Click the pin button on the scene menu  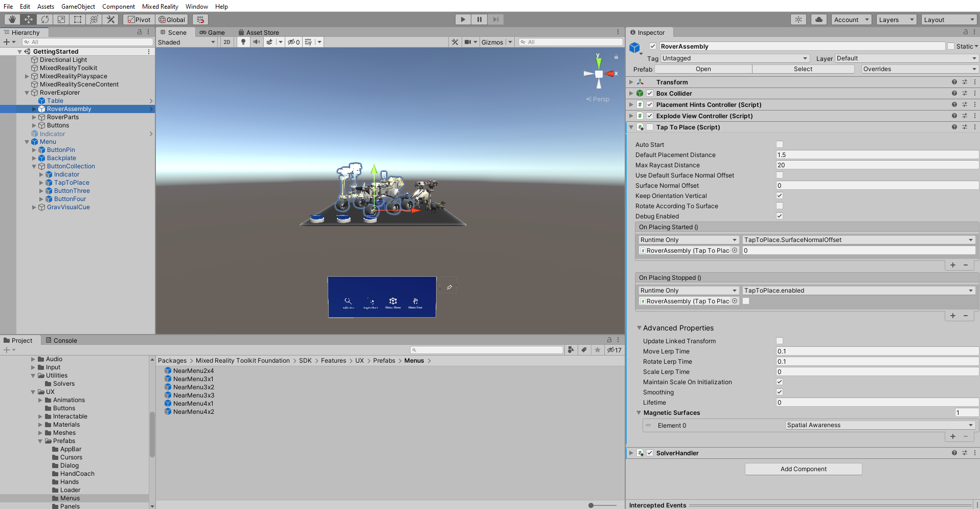tap(449, 287)
